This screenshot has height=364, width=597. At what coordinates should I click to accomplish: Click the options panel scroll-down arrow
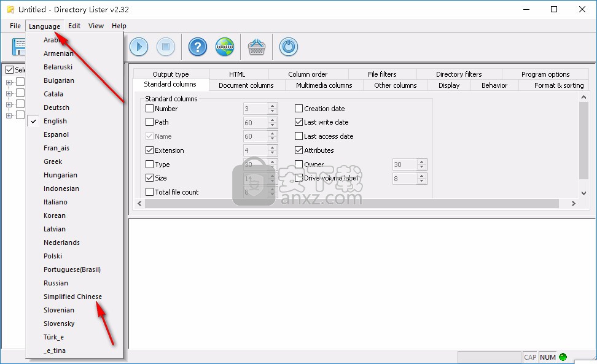583,193
